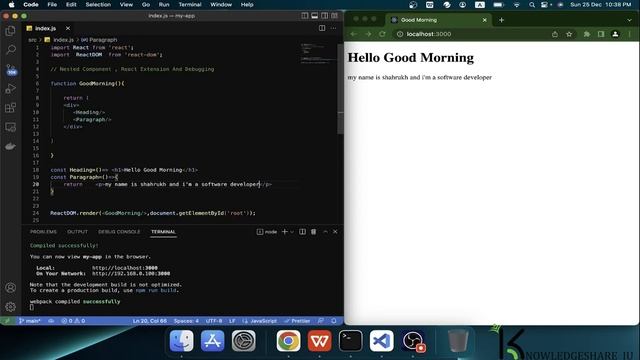Open Finder from the Dock
This screenshot has height=360, width=640.
181,340
